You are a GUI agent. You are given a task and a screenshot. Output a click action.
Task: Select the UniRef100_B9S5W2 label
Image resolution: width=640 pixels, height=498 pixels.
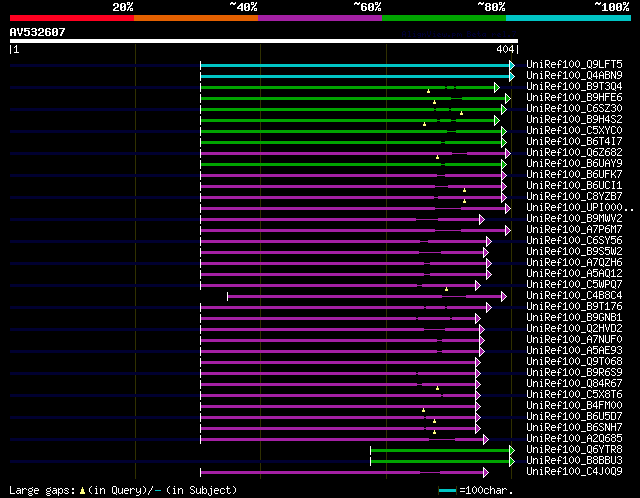pos(574,252)
